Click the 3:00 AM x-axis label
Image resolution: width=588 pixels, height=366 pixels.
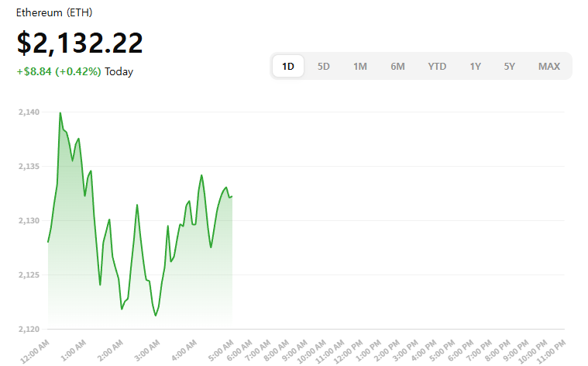click(x=146, y=350)
